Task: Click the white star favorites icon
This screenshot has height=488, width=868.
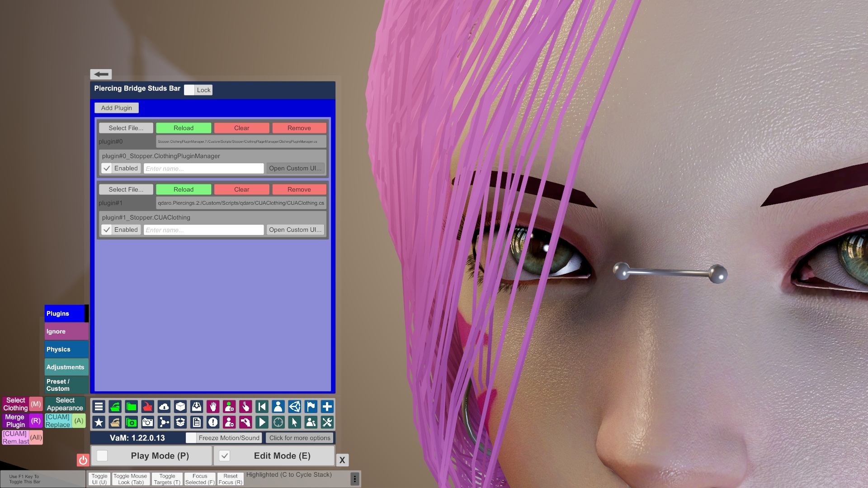Action: pos(99,422)
